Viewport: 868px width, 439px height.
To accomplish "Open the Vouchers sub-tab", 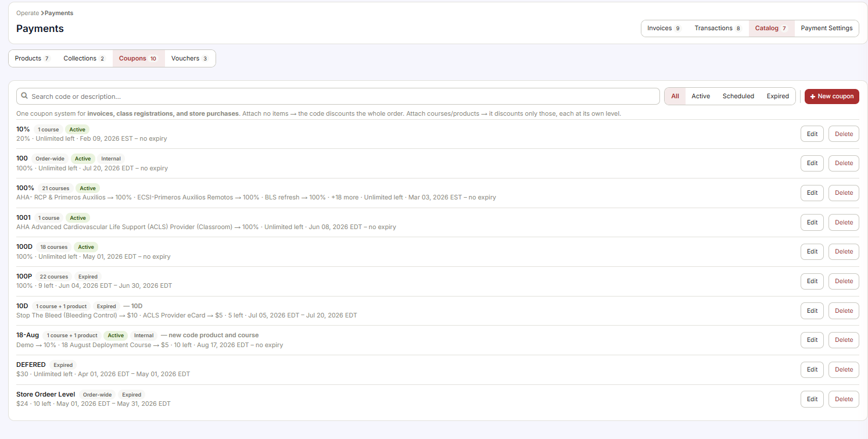I will [190, 58].
